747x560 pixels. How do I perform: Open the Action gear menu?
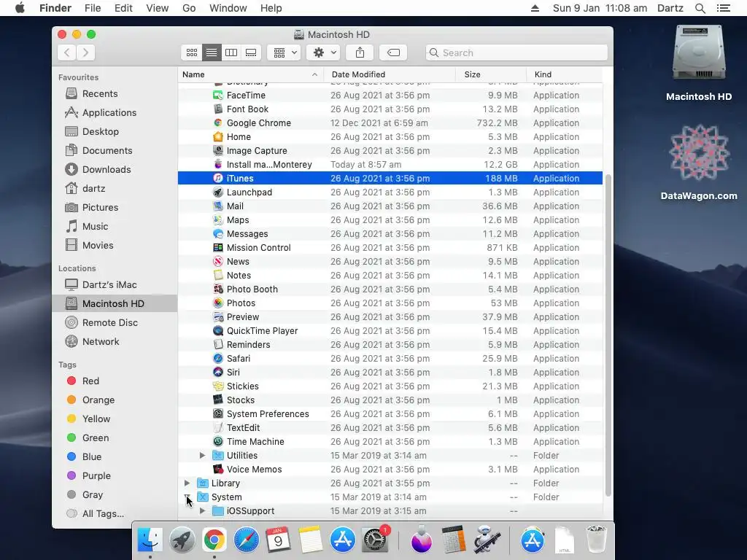click(x=323, y=52)
